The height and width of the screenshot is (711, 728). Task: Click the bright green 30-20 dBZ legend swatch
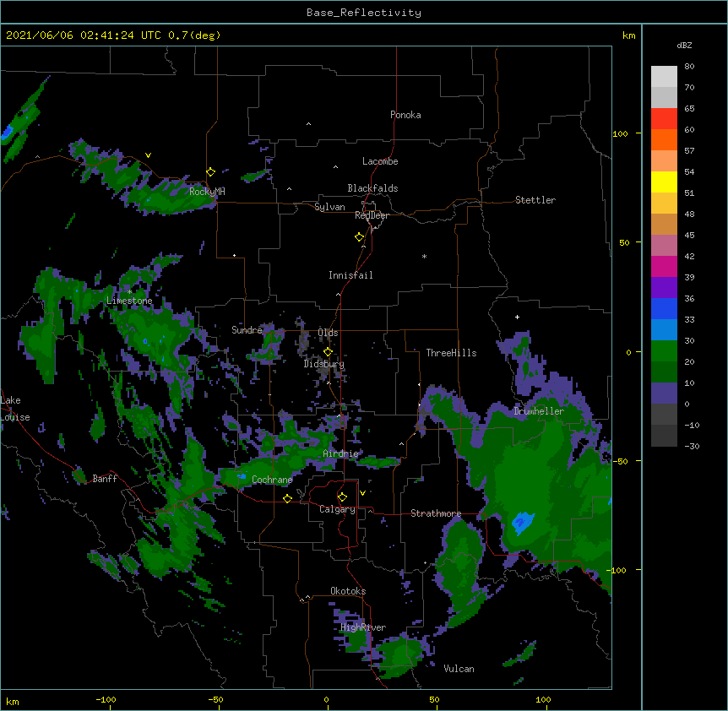pyautogui.click(x=664, y=351)
